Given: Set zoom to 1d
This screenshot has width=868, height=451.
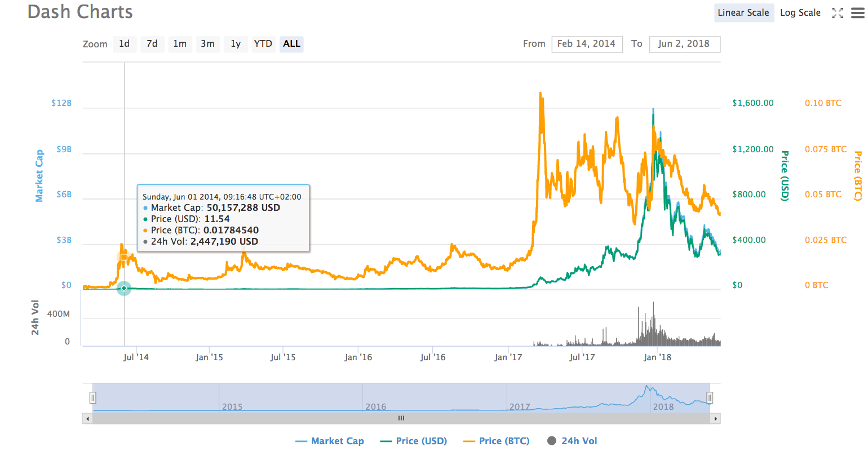Looking at the screenshot, I should point(125,44).
